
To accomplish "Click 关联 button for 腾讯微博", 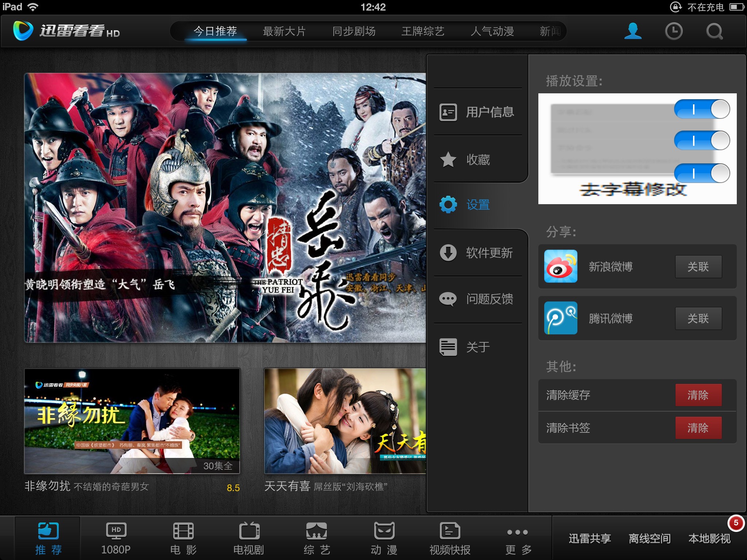I will click(x=698, y=318).
